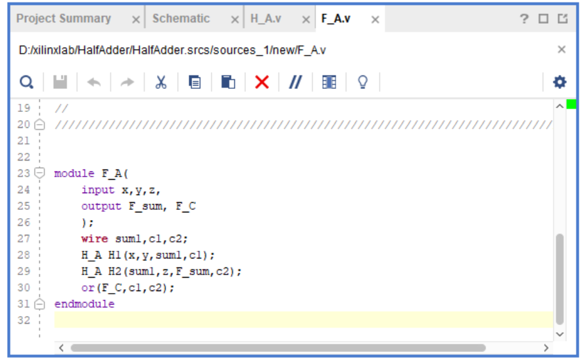Click the Undo arrow icon
Image resolution: width=588 pixels, height=364 pixels.
pos(94,83)
